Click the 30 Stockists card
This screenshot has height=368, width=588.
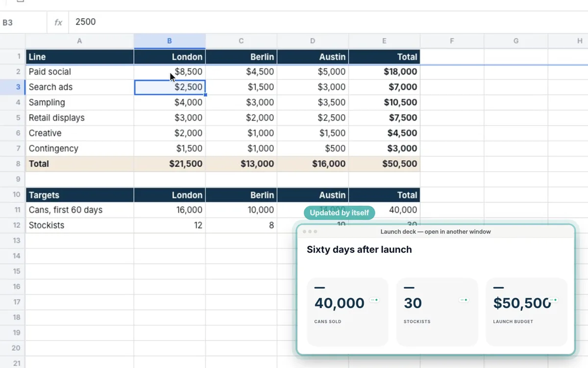click(x=437, y=312)
